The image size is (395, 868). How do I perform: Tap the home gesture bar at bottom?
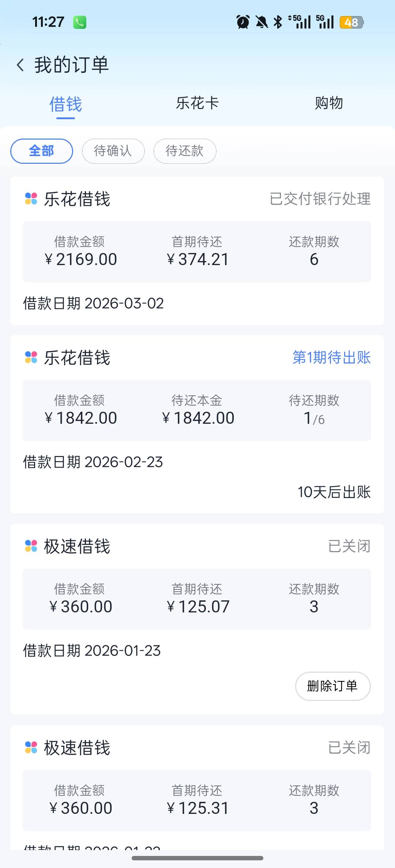point(197,858)
